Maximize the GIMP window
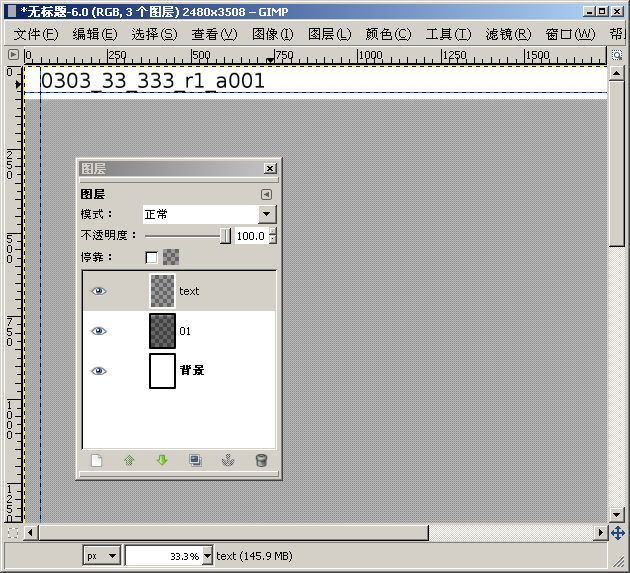 click(602, 12)
